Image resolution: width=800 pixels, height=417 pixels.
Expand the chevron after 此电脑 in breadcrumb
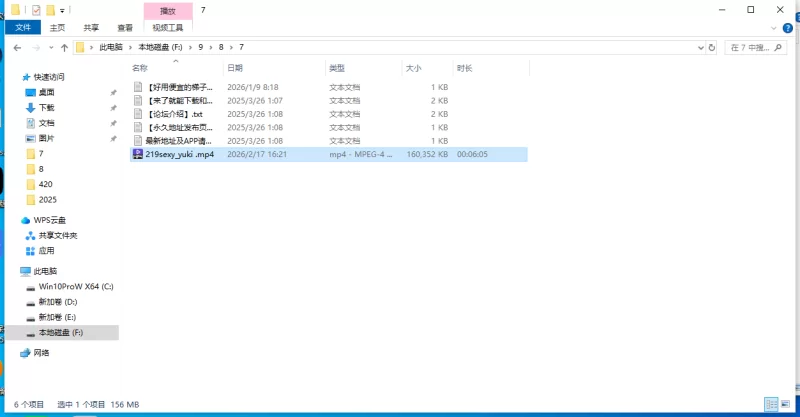(x=131, y=47)
